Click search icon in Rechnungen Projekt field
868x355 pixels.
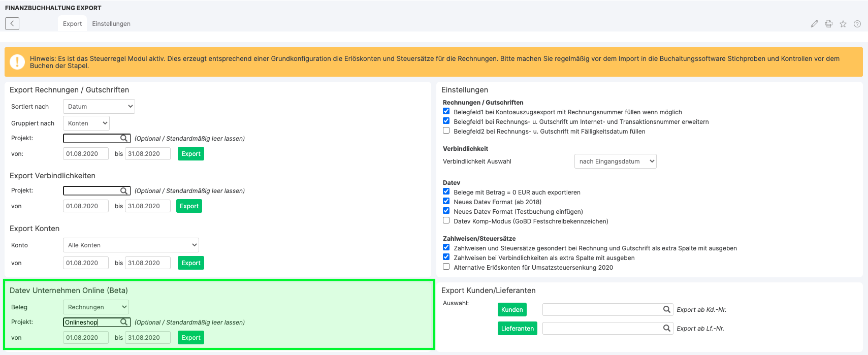coord(124,138)
